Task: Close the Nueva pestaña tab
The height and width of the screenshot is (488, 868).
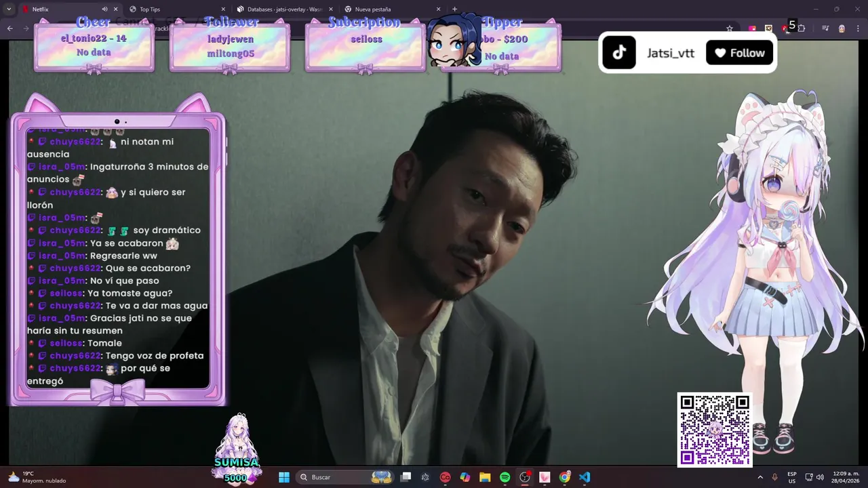Action: [438, 9]
